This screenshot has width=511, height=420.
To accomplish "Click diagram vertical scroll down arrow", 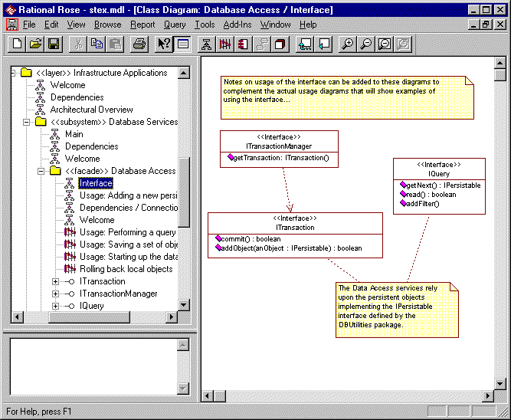I will tap(500, 383).
